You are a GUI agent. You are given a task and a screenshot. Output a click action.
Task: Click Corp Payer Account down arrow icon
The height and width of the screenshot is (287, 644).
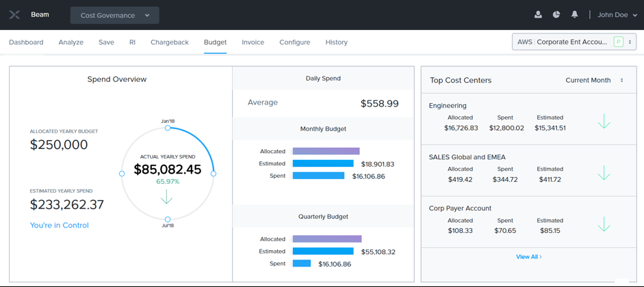[x=604, y=225]
